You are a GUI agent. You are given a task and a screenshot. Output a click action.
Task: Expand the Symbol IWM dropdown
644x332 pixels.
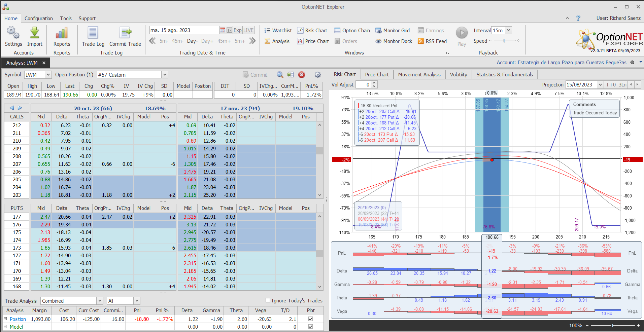pos(48,75)
